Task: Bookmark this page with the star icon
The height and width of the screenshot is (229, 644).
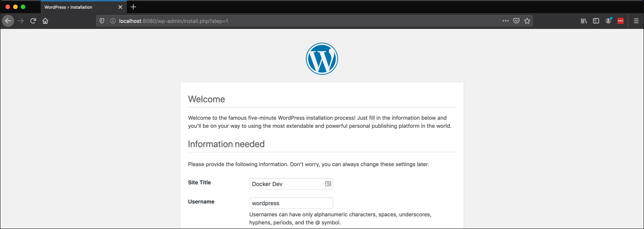Action: point(527,21)
